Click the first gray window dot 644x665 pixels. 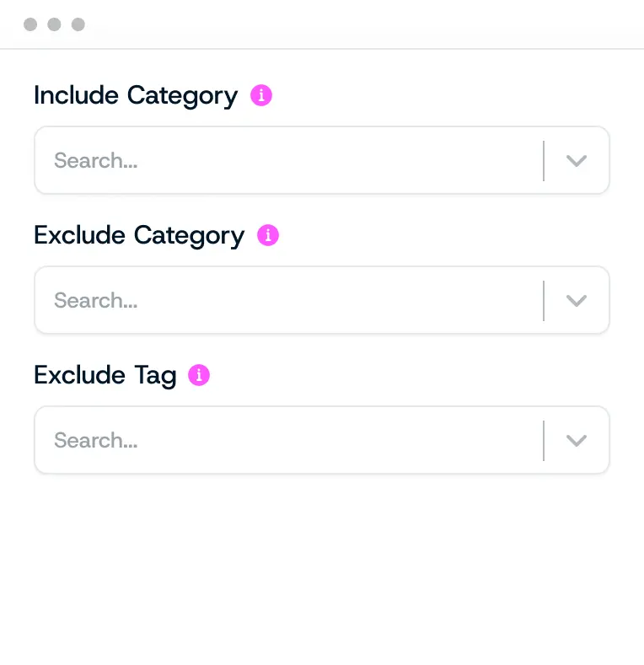tap(30, 24)
